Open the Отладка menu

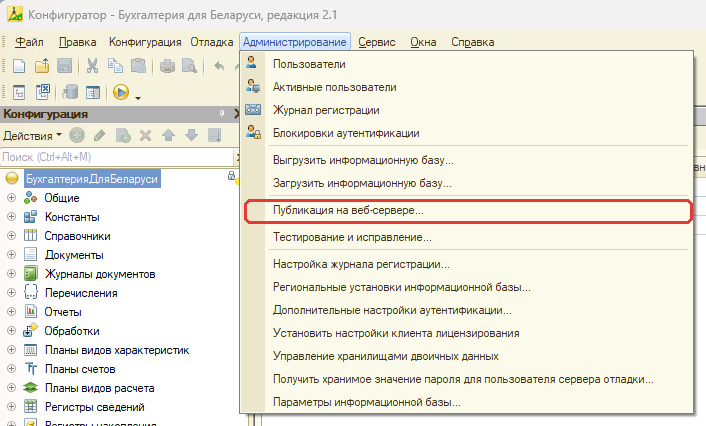point(212,42)
